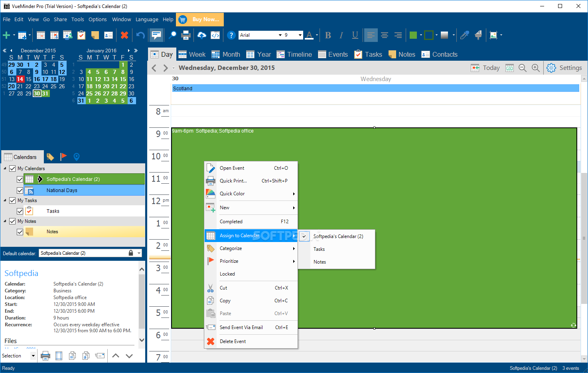Click the Today button

485,68
